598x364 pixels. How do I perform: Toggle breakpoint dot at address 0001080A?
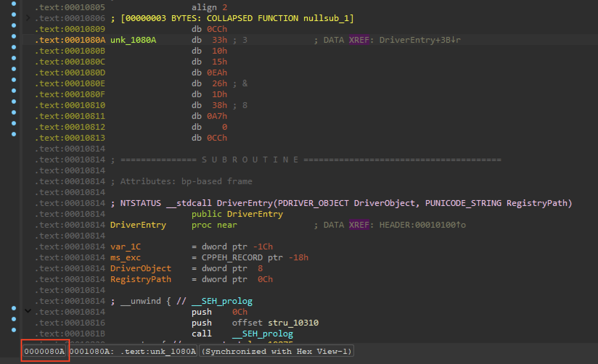coord(14,36)
